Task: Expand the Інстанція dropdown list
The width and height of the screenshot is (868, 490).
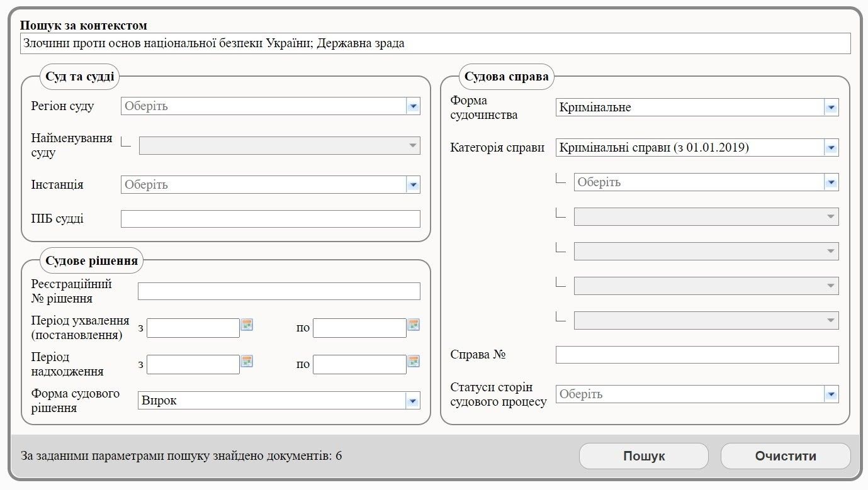Action: pos(413,185)
